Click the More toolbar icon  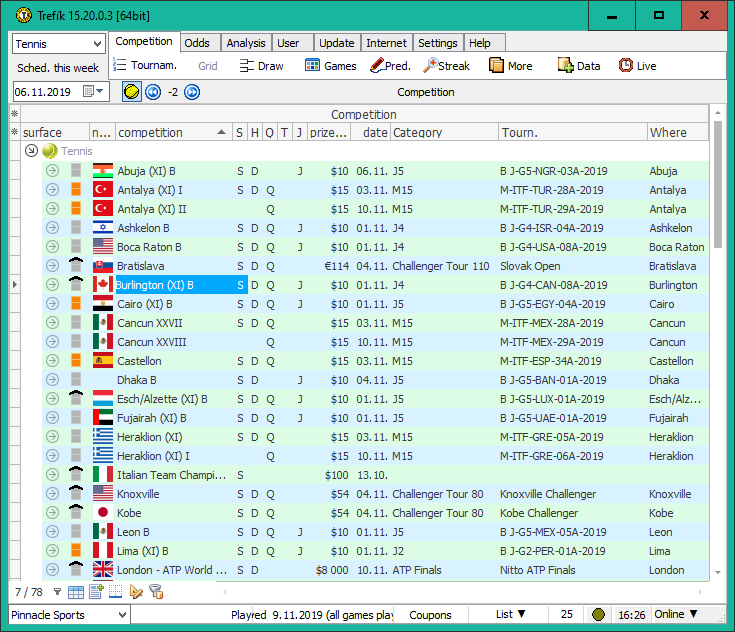(x=510, y=66)
